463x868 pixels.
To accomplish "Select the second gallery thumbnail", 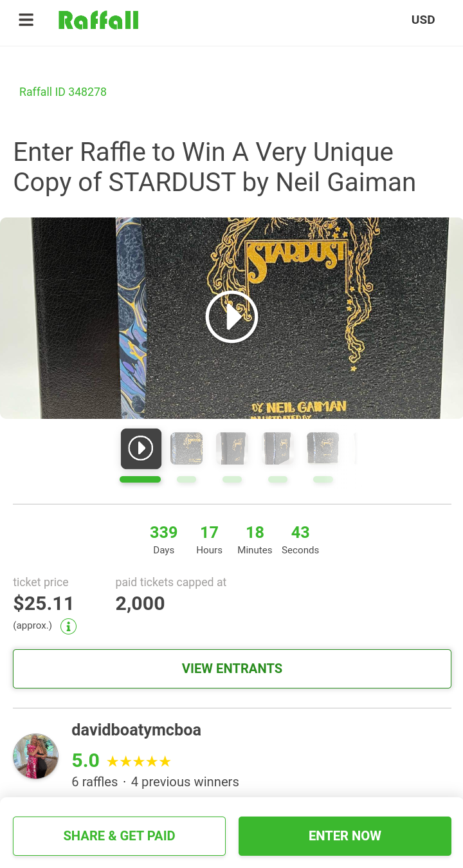I will coord(186,448).
